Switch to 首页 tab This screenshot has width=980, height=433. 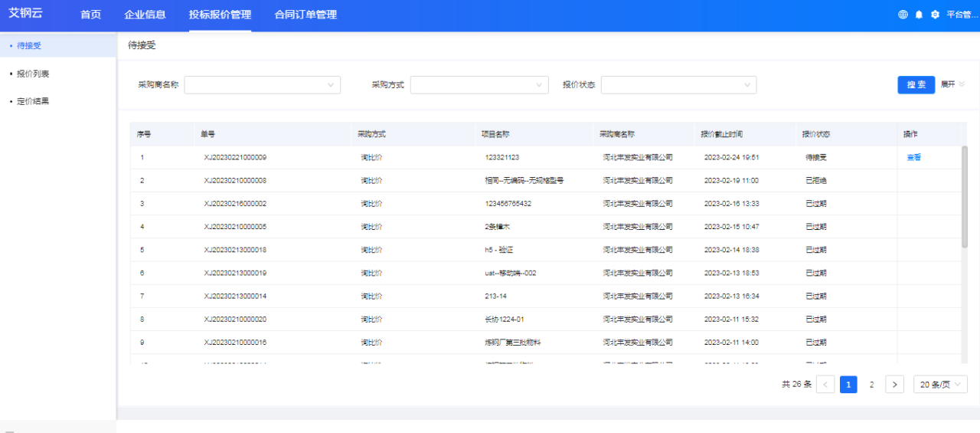click(x=90, y=15)
